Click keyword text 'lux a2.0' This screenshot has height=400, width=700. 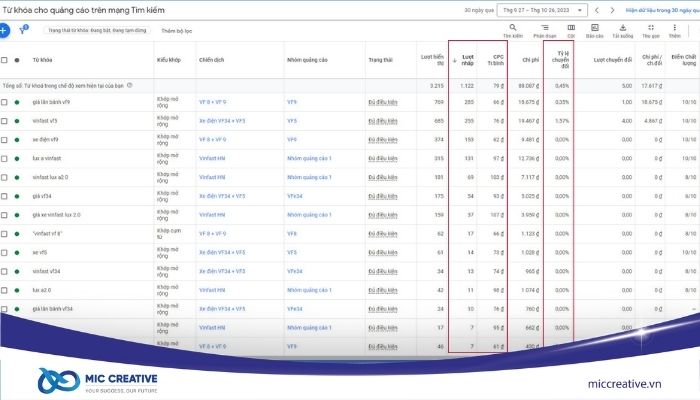42,290
